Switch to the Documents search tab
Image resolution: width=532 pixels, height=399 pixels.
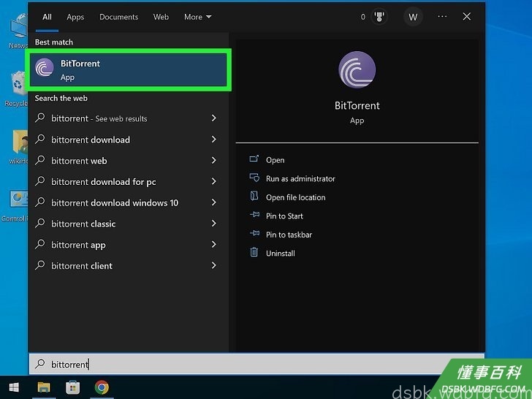point(118,17)
